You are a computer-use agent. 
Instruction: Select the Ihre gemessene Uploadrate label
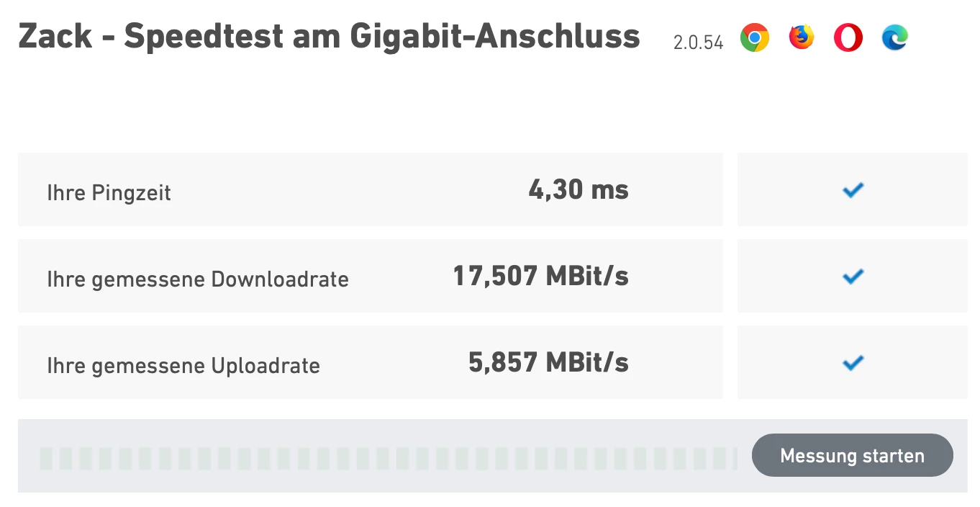click(x=183, y=366)
